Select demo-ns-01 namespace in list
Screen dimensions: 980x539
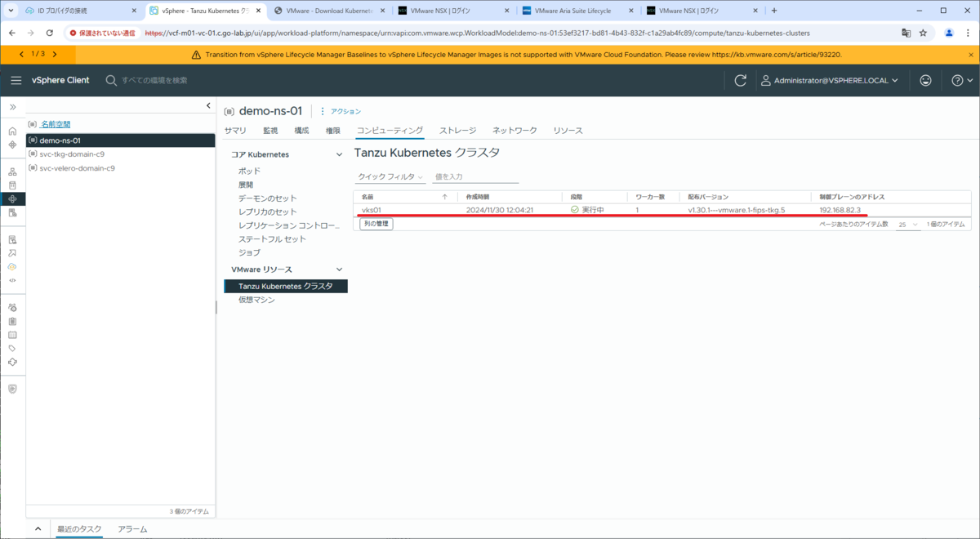[121, 140]
